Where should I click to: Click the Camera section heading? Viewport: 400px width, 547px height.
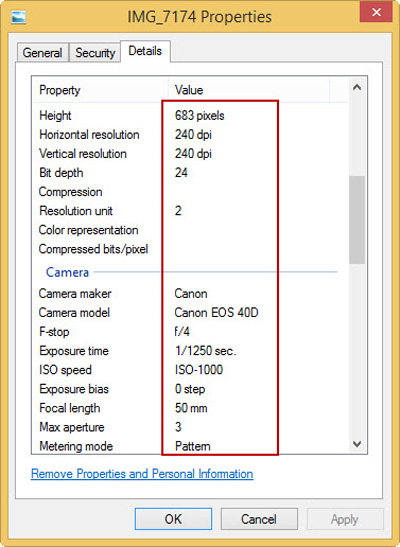67,272
